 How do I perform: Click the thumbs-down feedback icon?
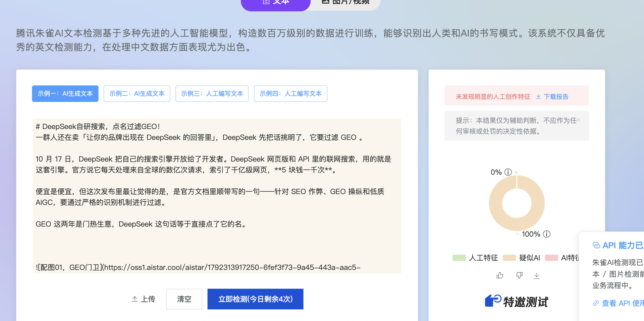click(519, 275)
